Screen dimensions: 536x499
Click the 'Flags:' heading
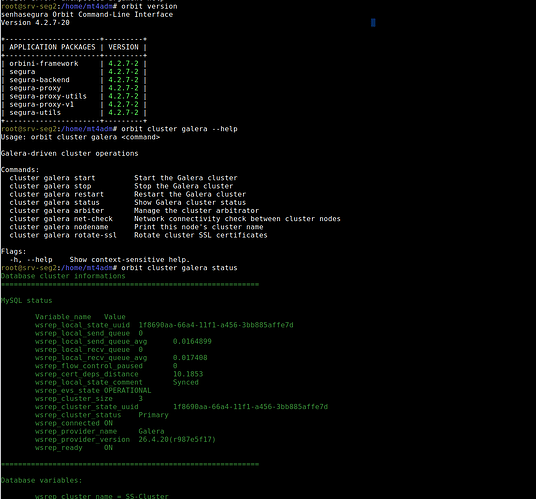click(13, 252)
